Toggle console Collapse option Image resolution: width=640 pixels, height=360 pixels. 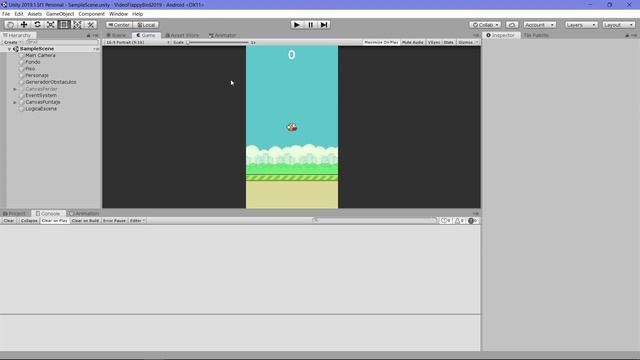[29, 220]
